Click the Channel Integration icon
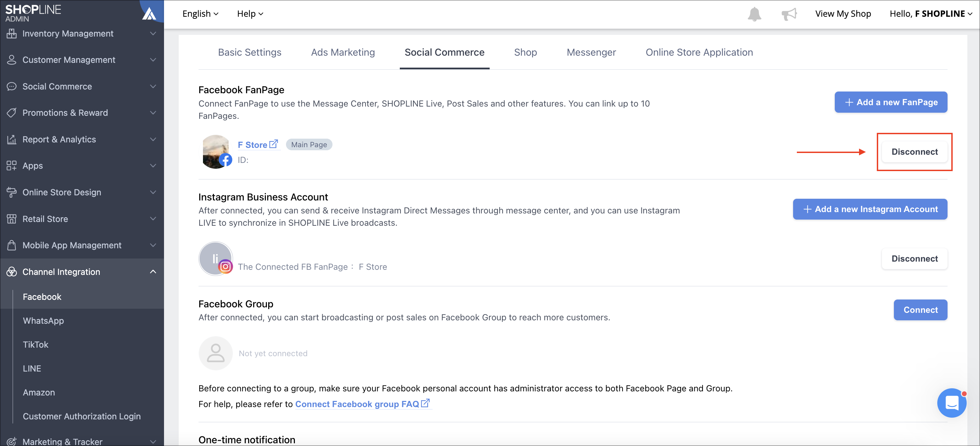This screenshot has height=446, width=980. [12, 271]
